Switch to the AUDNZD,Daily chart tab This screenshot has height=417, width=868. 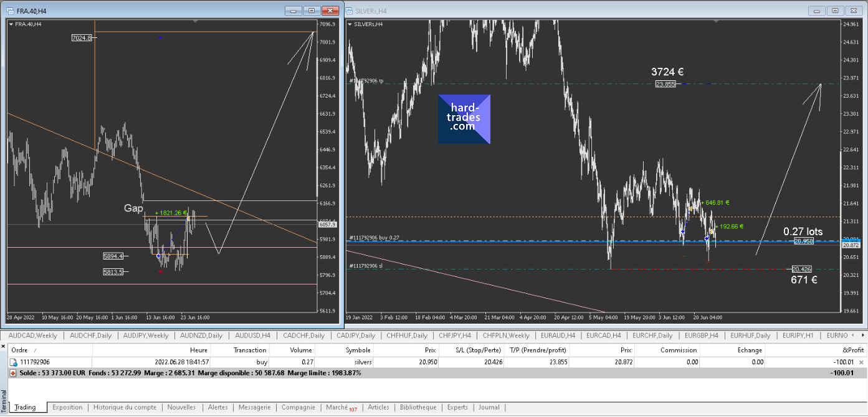click(x=201, y=335)
